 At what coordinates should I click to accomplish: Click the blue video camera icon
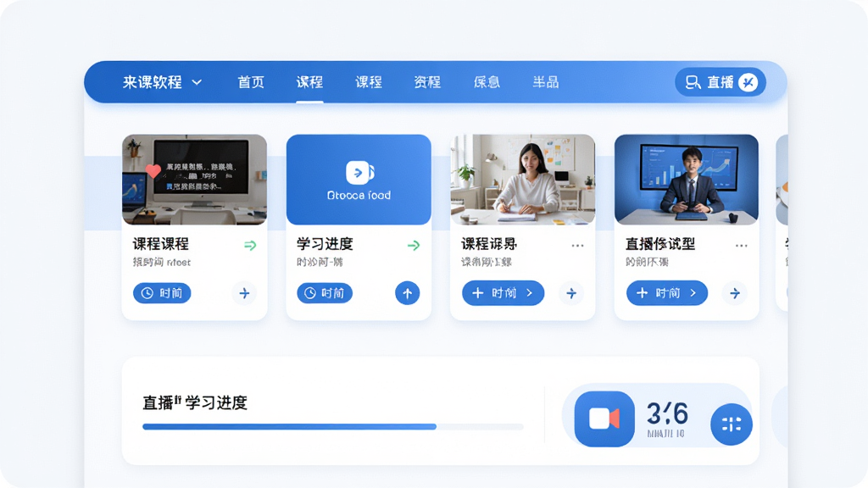(x=604, y=419)
